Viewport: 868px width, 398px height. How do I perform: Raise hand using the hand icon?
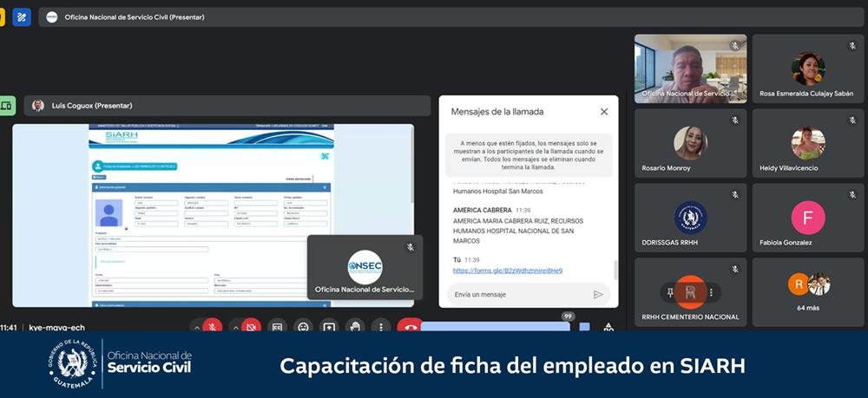tap(354, 327)
